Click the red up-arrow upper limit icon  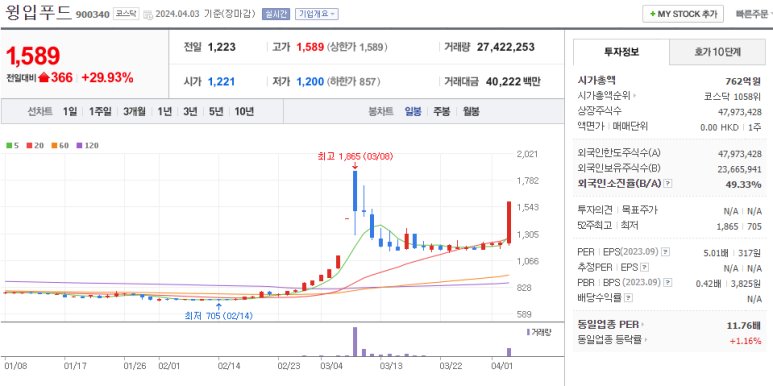(43, 77)
